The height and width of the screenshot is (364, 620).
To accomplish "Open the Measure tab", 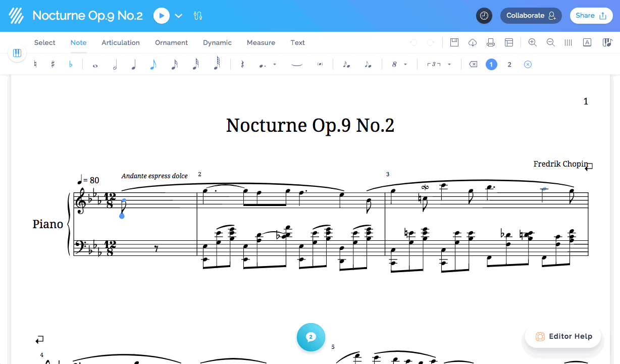I will coord(261,42).
